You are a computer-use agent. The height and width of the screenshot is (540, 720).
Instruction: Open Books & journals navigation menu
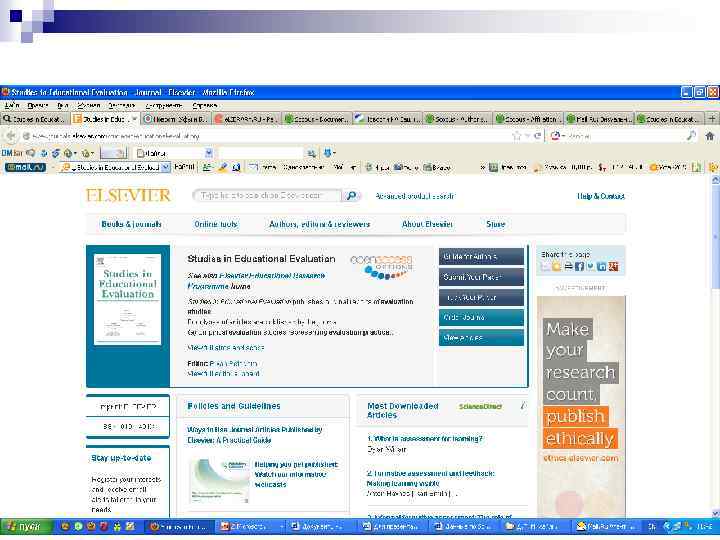pyautogui.click(x=131, y=224)
